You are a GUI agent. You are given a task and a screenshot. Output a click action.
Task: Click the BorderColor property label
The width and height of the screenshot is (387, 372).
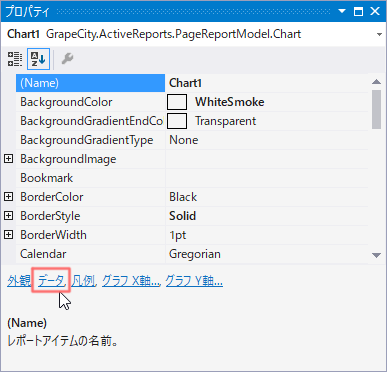tap(52, 197)
